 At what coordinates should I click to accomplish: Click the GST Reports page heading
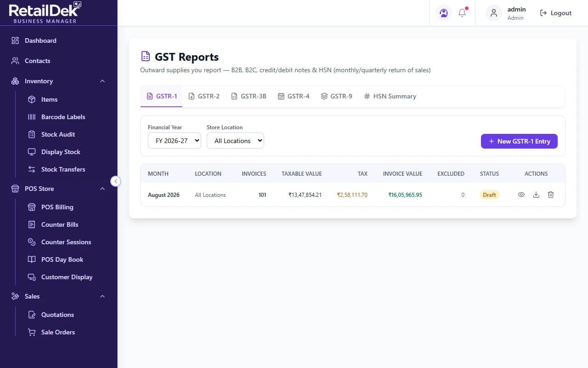pos(187,57)
